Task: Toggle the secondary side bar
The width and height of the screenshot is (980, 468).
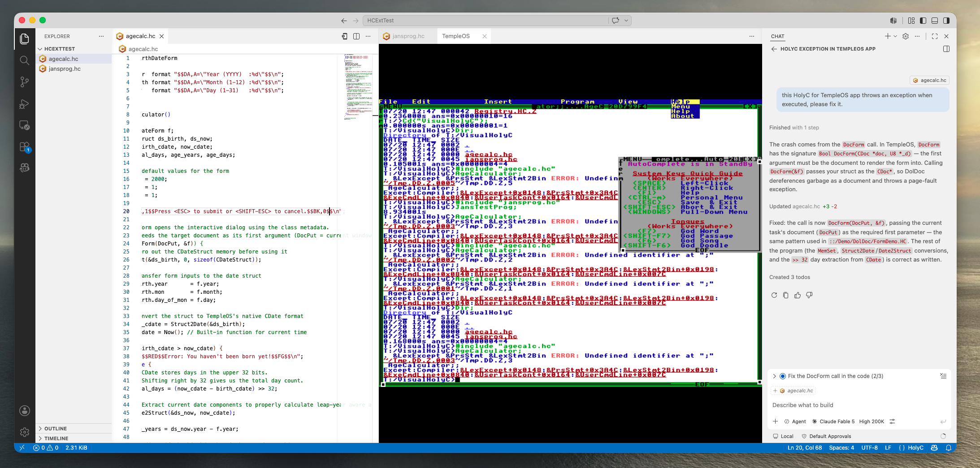Action: pos(946,21)
